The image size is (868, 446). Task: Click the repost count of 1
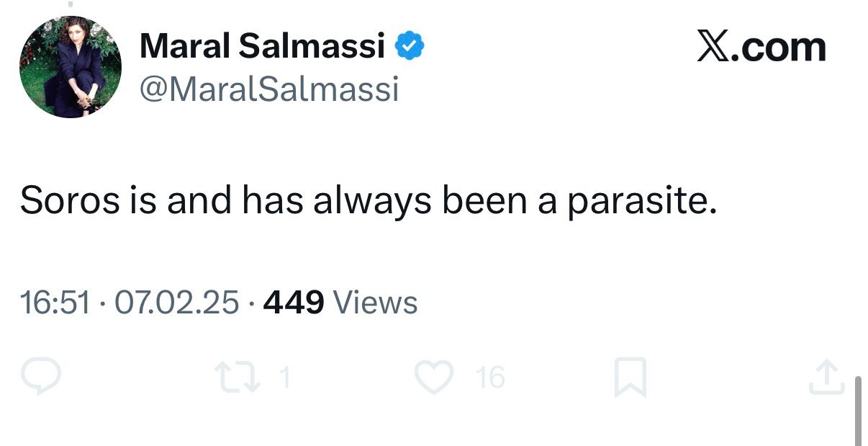click(284, 378)
